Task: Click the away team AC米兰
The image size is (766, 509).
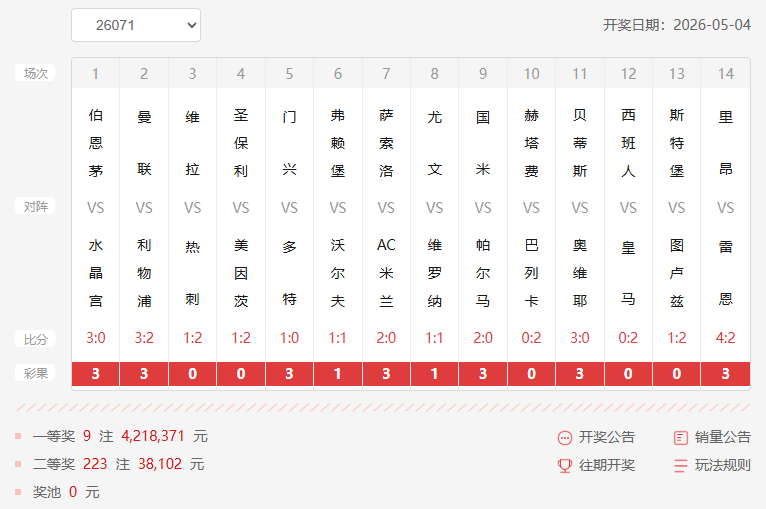Action: coord(386,273)
